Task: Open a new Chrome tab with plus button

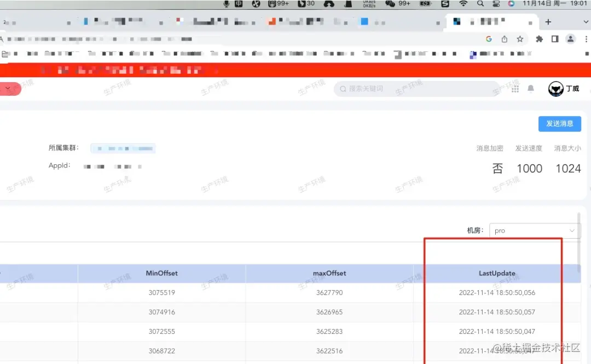Action: [x=548, y=22]
